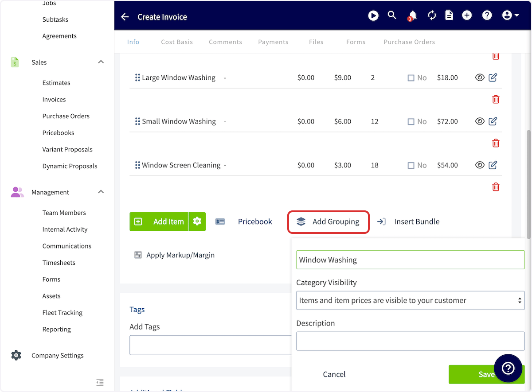
Task: Click the Management people icon
Action: [17, 192]
